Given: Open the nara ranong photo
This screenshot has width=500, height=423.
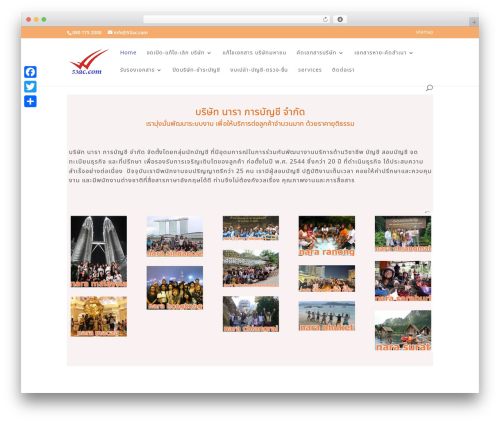Looking at the screenshot, I should (x=327, y=236).
